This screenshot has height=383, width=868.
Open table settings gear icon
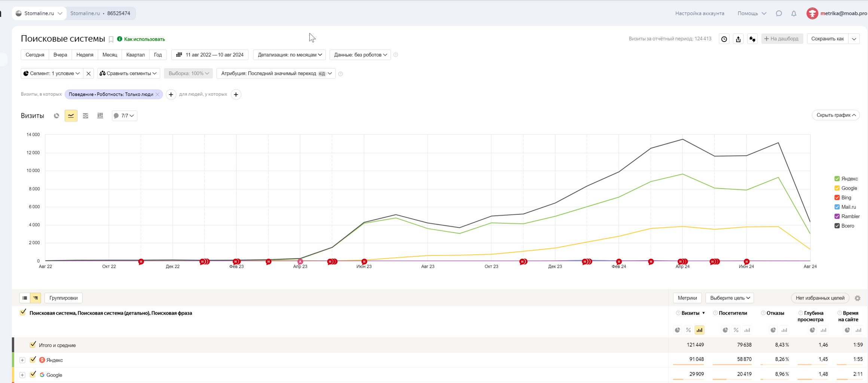tap(858, 298)
